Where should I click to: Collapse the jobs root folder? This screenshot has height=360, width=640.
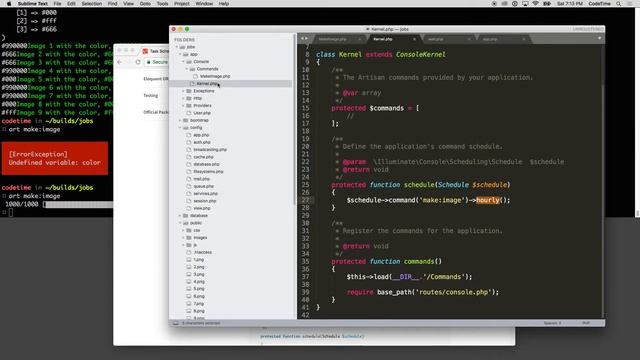[177, 47]
